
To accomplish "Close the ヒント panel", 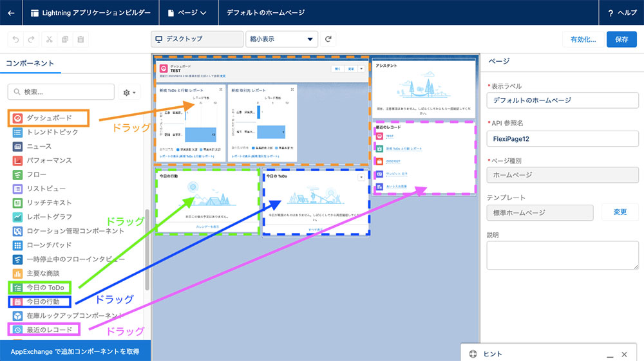I will pyautogui.click(x=624, y=355).
